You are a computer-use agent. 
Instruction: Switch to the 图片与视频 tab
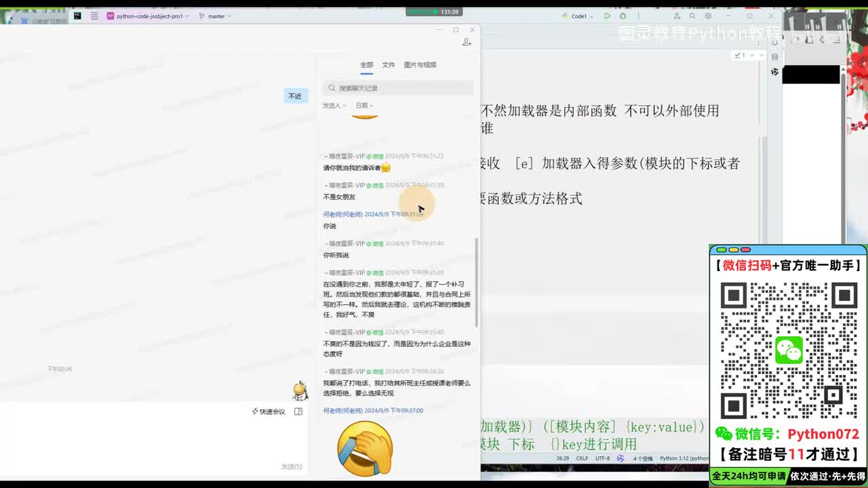point(420,65)
